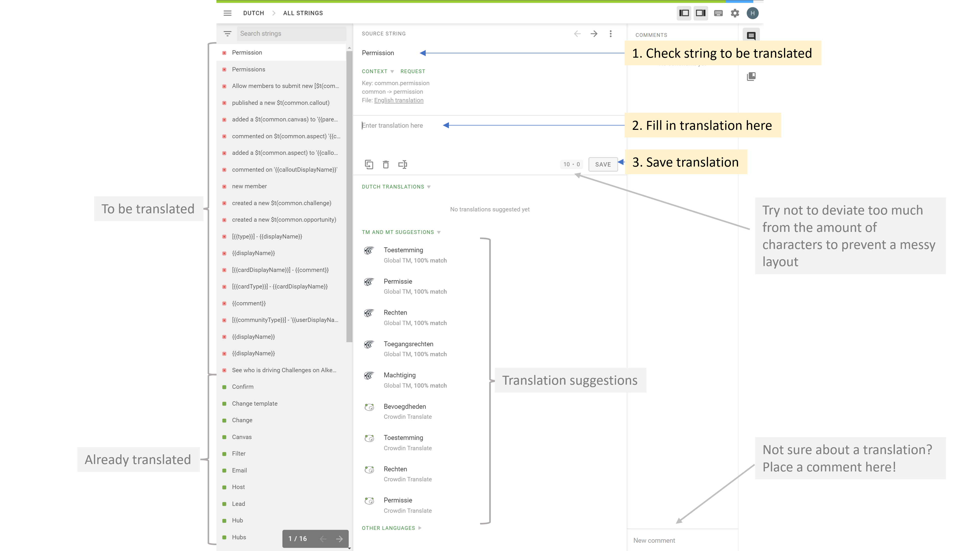Select the Dutch breadcrumb item
This screenshot has height=551, width=980.
click(x=253, y=13)
